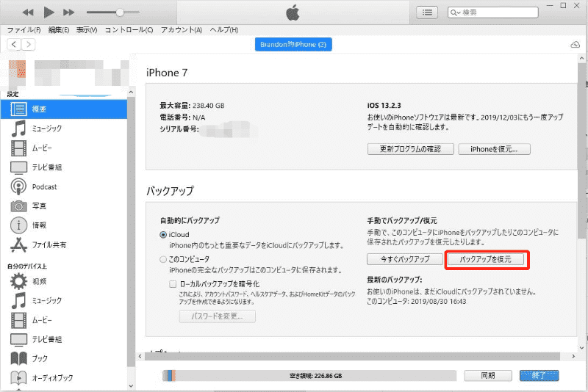Open the 編集(E) menu

pos(59,30)
